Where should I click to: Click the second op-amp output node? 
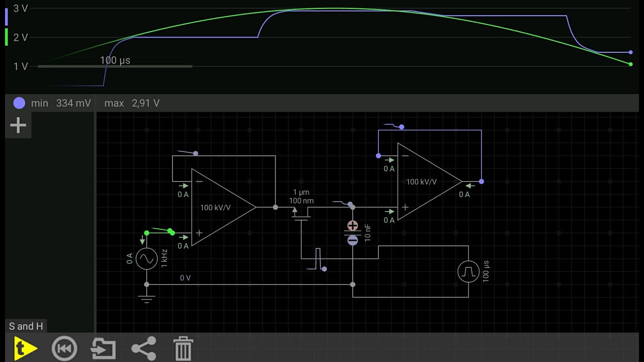[x=481, y=182]
